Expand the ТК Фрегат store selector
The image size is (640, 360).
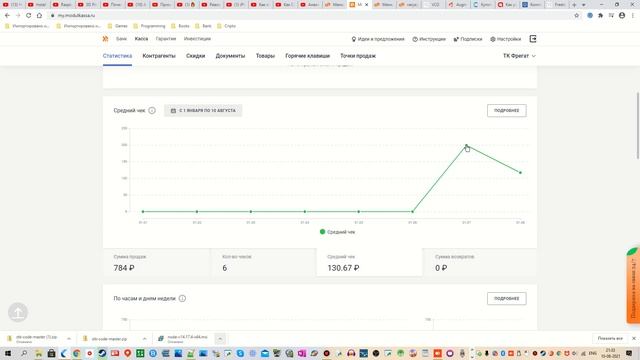click(x=519, y=56)
